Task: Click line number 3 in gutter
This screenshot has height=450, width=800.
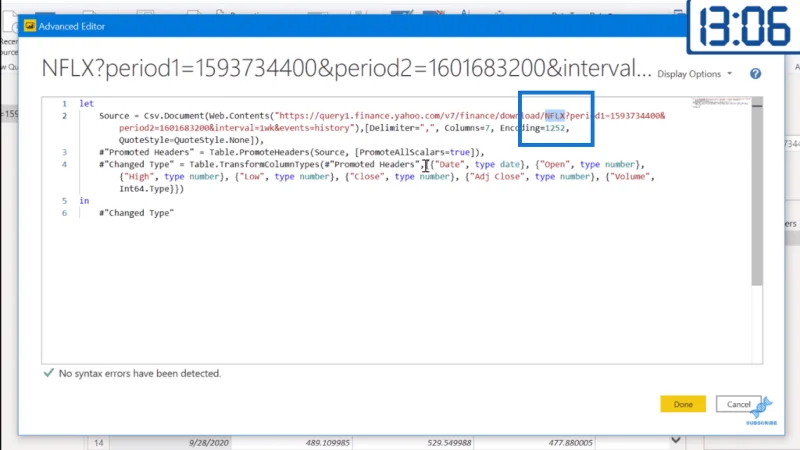Action: tap(64, 152)
